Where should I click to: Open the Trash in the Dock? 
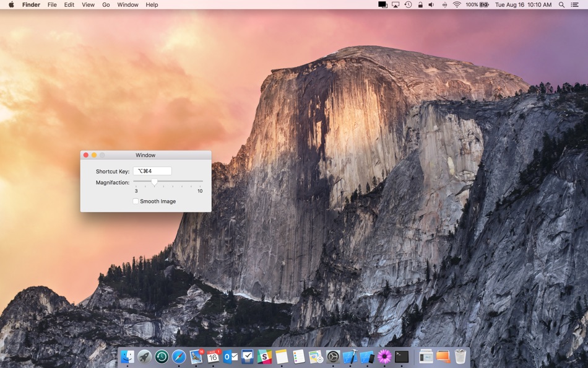tap(460, 356)
